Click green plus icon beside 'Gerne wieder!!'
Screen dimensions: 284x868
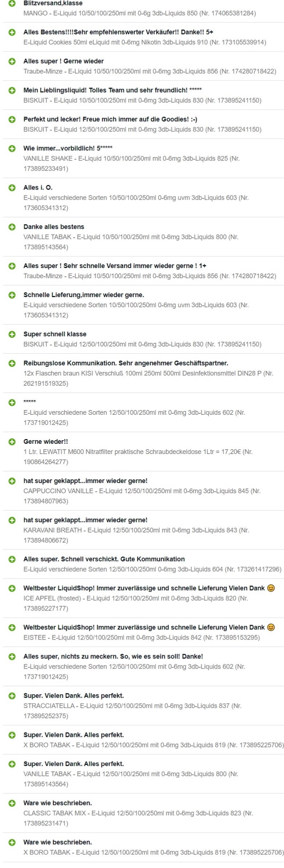coord(12,442)
